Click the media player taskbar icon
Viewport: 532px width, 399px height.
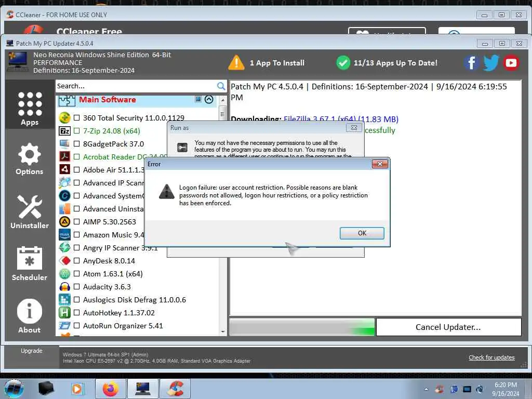click(77, 389)
